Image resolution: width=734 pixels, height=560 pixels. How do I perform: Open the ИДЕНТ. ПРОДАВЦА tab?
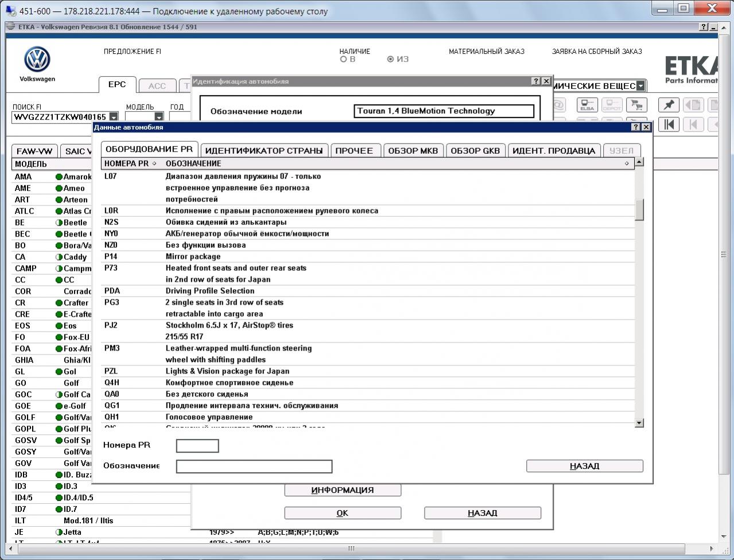click(554, 150)
